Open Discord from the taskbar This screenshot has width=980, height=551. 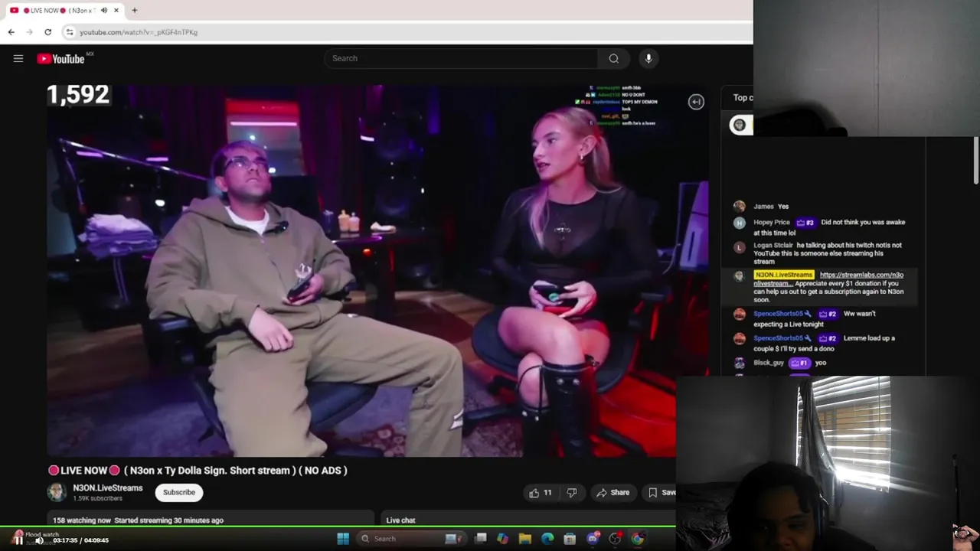click(x=593, y=539)
